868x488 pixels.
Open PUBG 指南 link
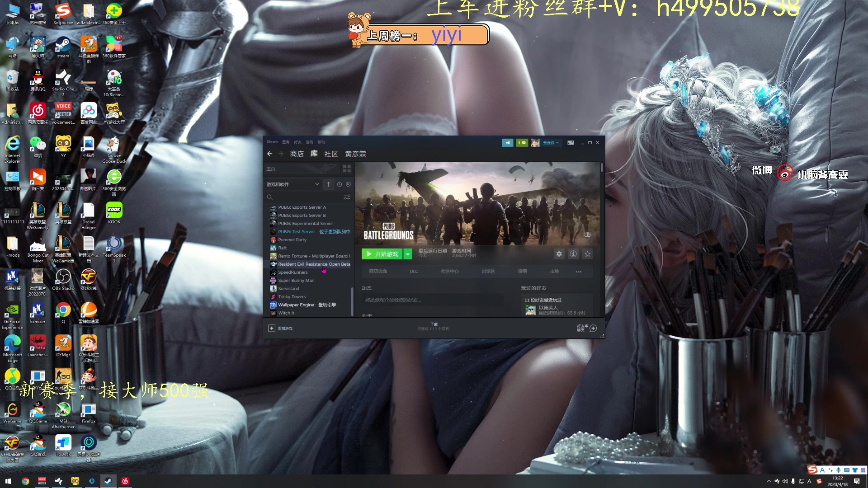(523, 272)
